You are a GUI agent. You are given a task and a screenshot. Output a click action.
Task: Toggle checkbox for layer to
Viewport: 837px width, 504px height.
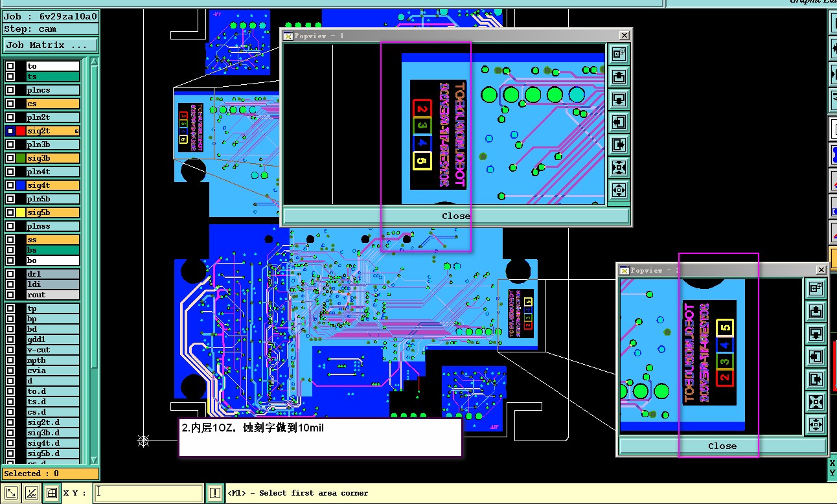[10, 66]
